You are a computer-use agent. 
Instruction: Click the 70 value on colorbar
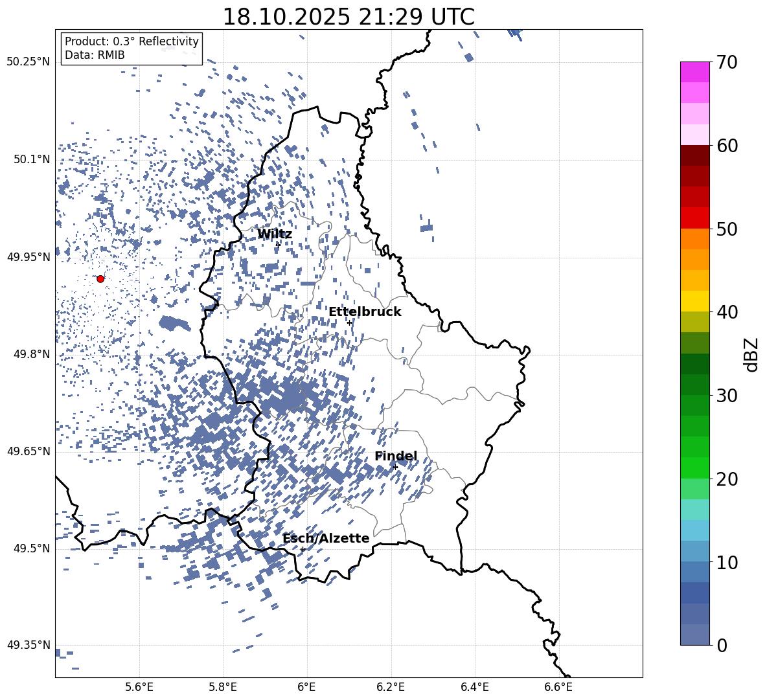pyautogui.click(x=727, y=63)
